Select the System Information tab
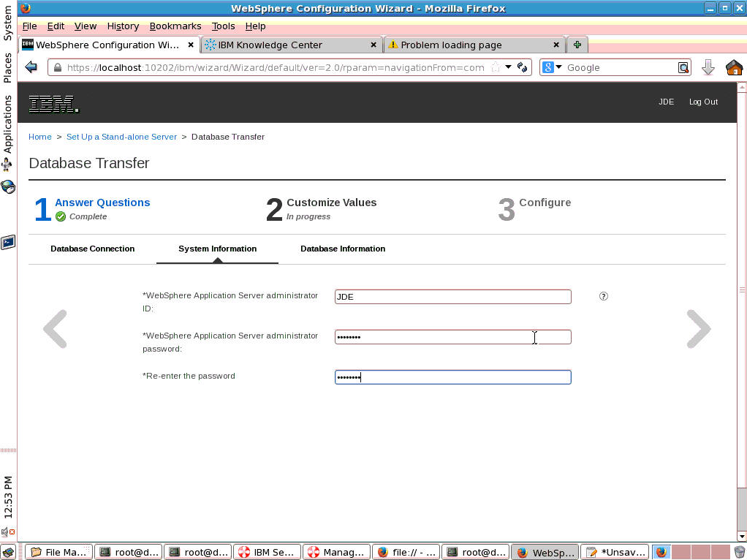The height and width of the screenshot is (560, 747). click(x=217, y=249)
